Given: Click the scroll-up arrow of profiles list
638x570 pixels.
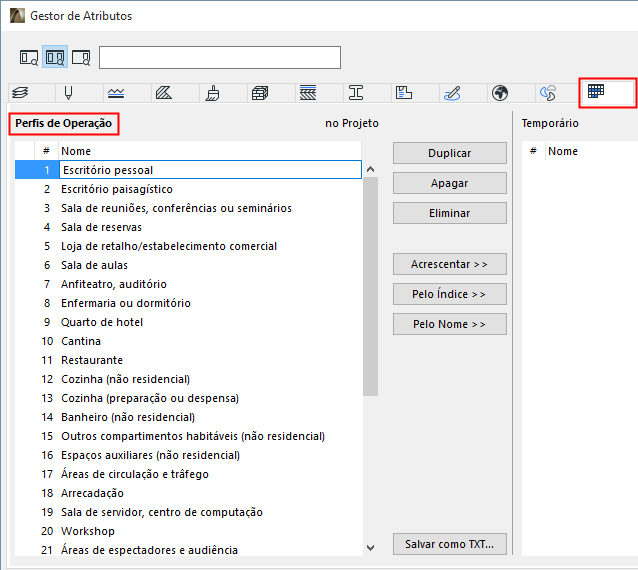Looking at the screenshot, I should point(370,169).
